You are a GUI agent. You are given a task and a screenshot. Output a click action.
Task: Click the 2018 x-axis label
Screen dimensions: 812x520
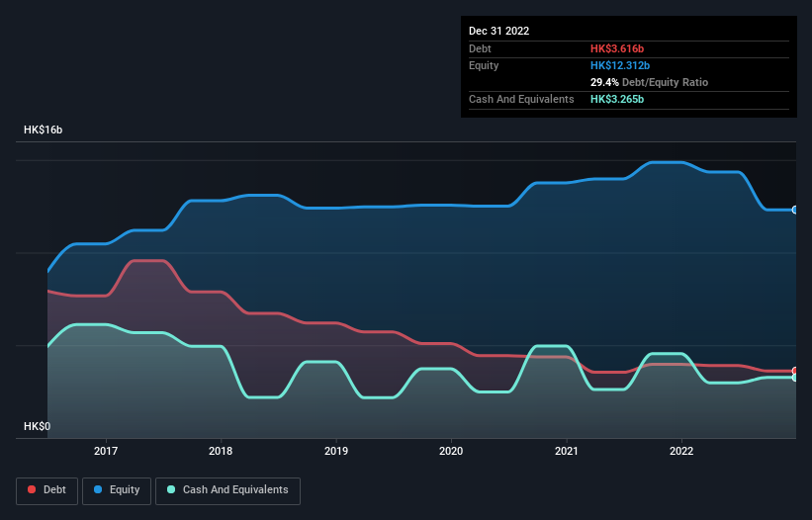(x=221, y=451)
